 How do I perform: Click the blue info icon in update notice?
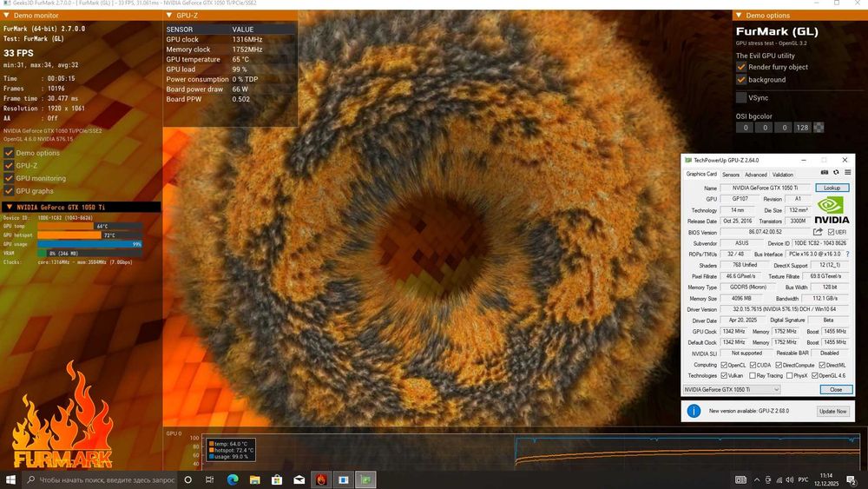tap(694, 411)
